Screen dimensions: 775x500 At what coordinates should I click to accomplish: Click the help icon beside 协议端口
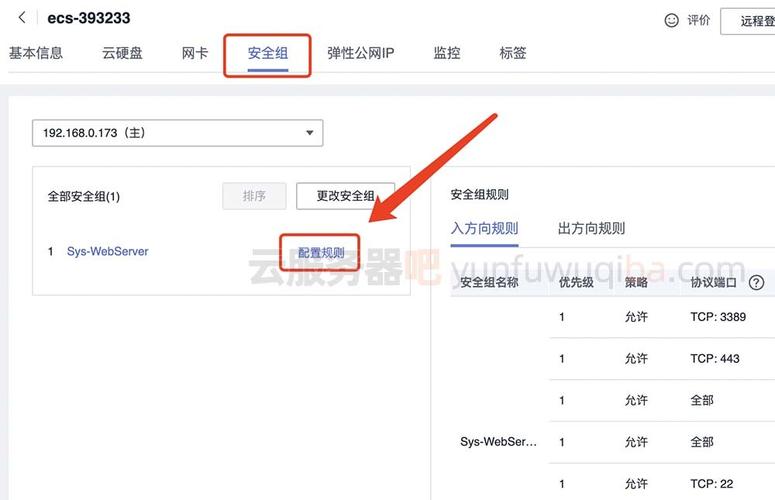tap(756, 283)
